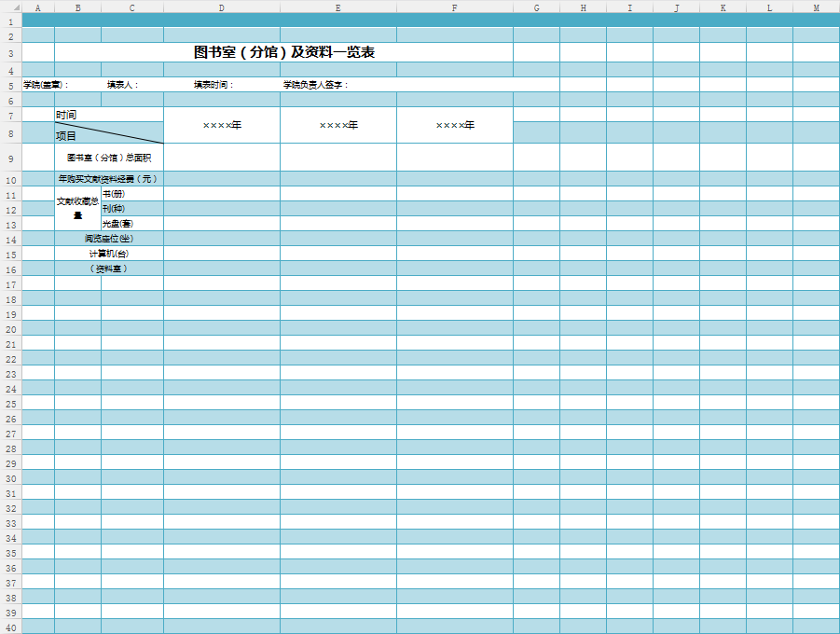Click row 25 header
840x634 pixels.
(x=10, y=404)
